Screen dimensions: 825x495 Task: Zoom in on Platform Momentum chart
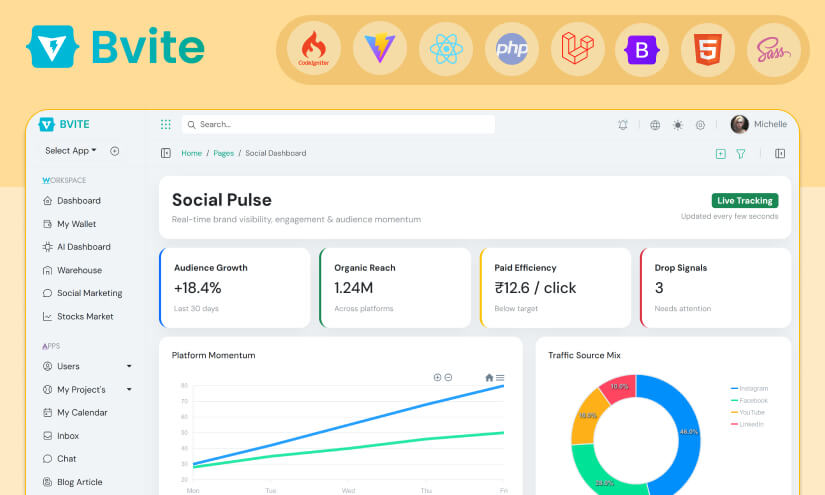coord(437,377)
